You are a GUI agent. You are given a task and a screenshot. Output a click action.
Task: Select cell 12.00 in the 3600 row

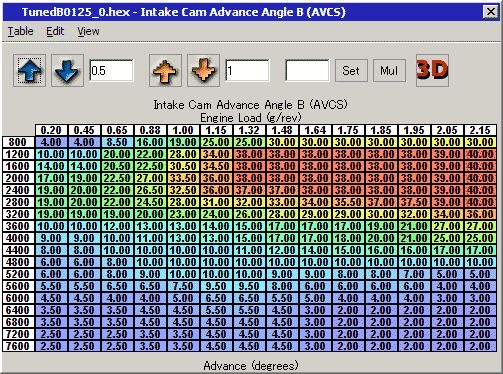click(x=117, y=226)
